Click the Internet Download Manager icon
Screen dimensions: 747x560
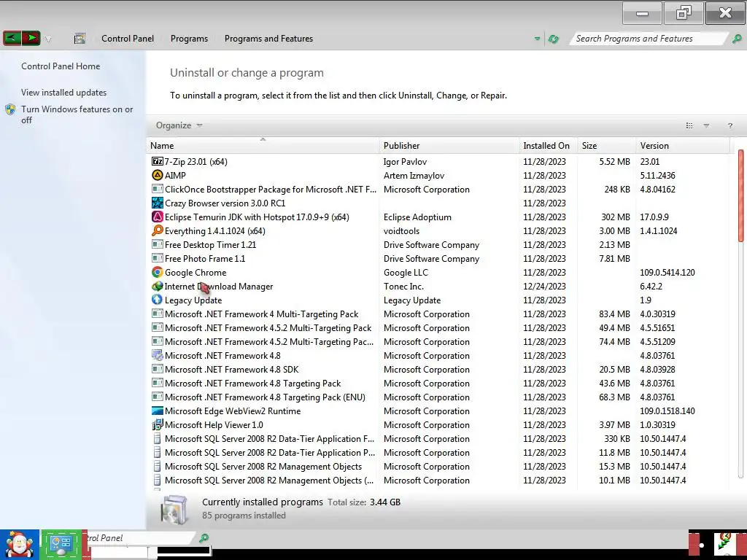click(158, 286)
